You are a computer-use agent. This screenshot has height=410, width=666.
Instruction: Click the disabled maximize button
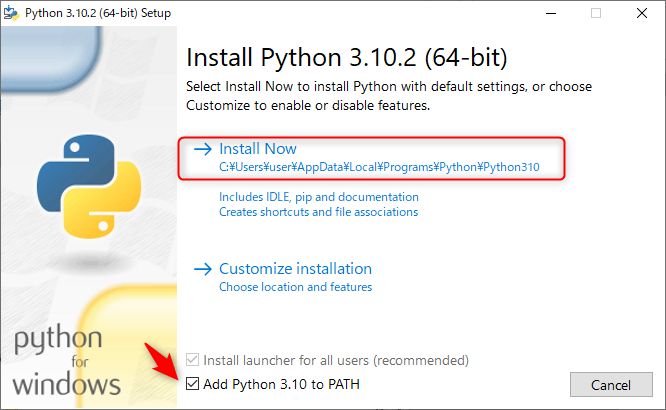pos(596,13)
